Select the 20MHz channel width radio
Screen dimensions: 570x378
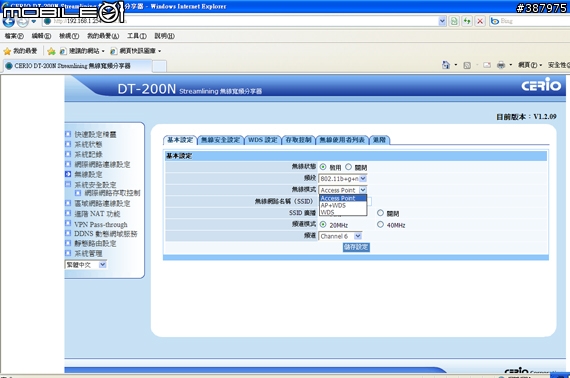pyautogui.click(x=323, y=224)
